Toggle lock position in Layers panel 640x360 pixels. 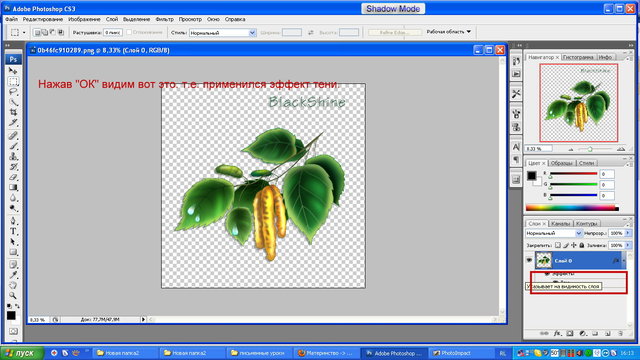[573, 245]
